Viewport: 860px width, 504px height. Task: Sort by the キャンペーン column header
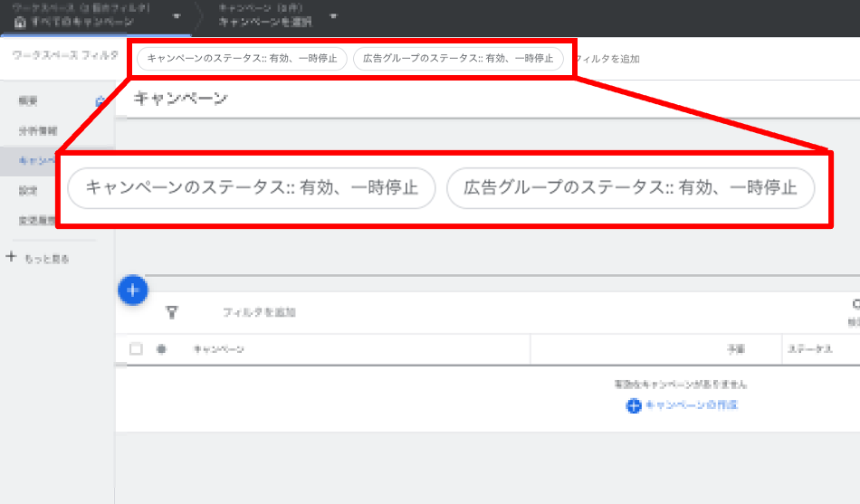coord(219,349)
